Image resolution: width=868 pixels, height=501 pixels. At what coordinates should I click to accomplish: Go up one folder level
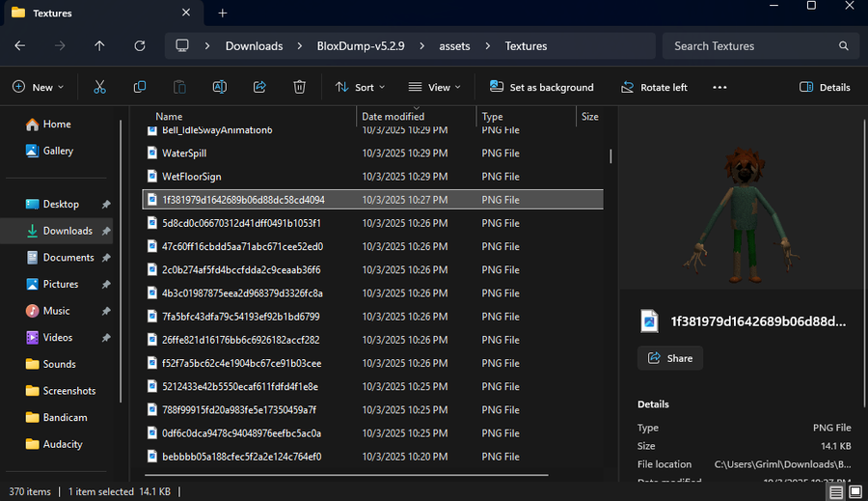point(99,45)
